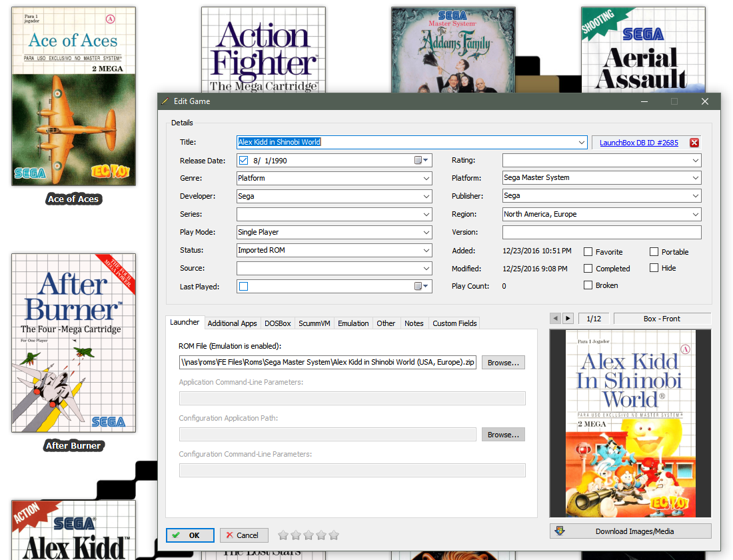This screenshot has width=733, height=560.
Task: Open the Platform dropdown
Action: (x=696, y=178)
